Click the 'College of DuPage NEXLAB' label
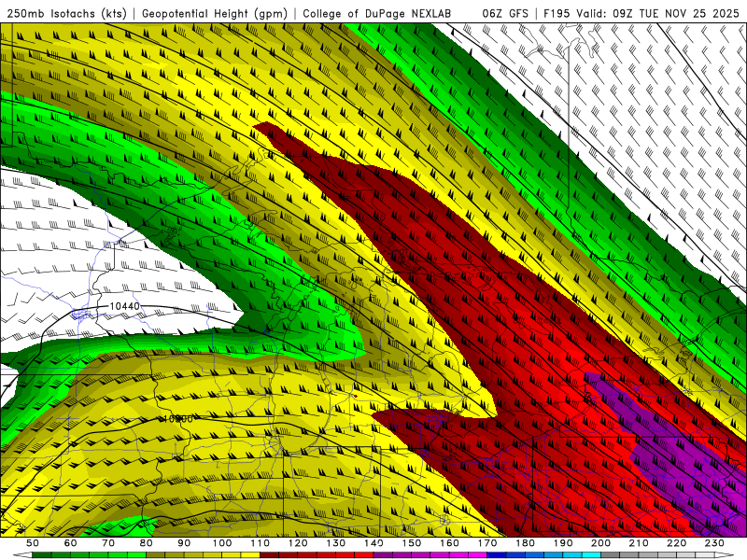 click(x=376, y=13)
